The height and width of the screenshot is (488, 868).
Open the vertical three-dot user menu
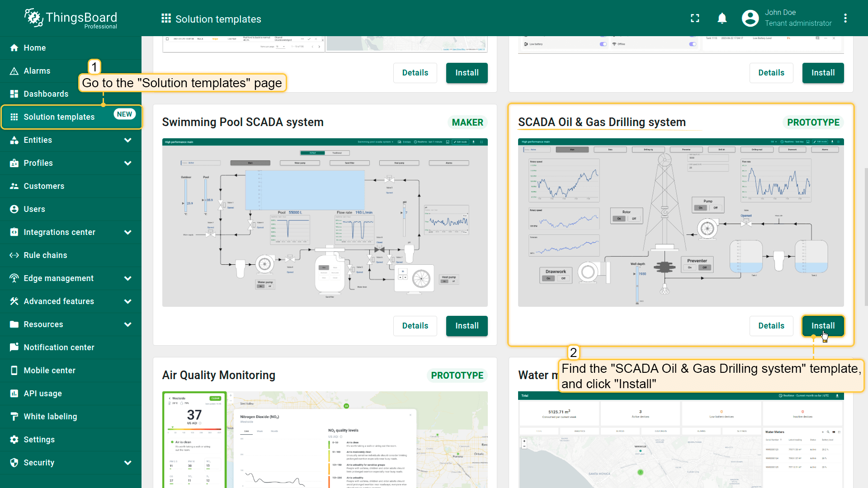coord(845,18)
